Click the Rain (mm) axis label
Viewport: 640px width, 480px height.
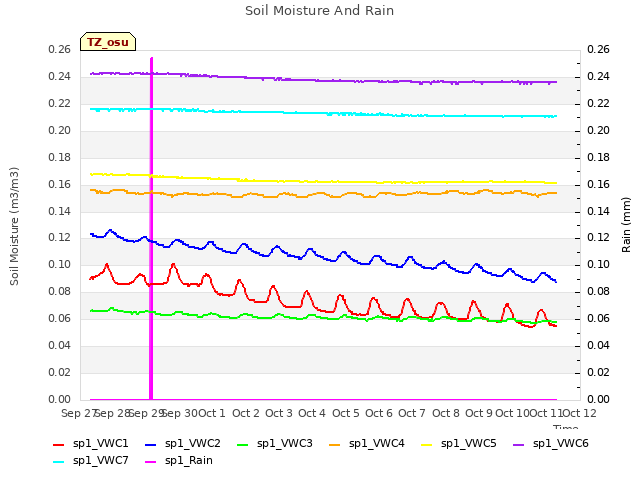click(626, 225)
